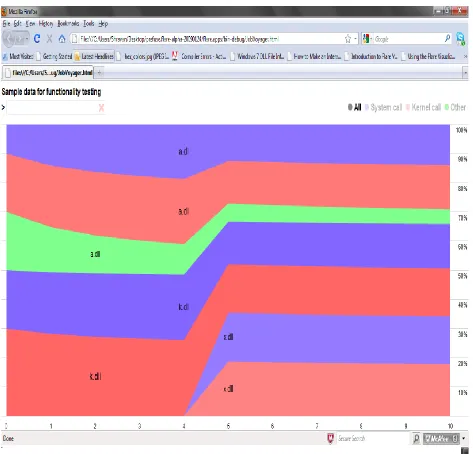Click the page icon in the address bar

point(75,39)
